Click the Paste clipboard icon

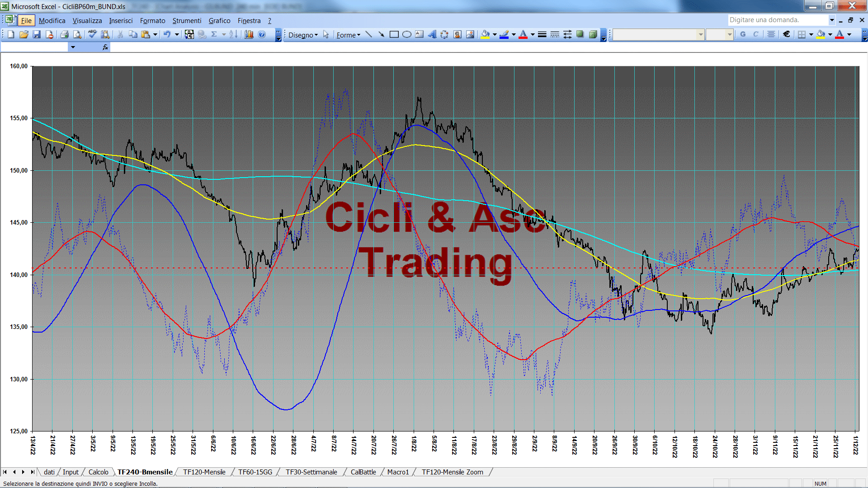point(145,34)
